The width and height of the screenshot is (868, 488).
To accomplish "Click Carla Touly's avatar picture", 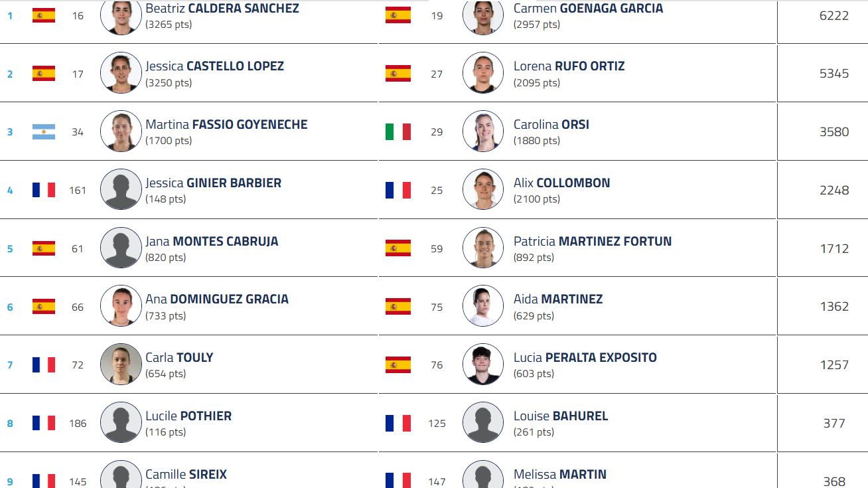I will [x=121, y=365].
